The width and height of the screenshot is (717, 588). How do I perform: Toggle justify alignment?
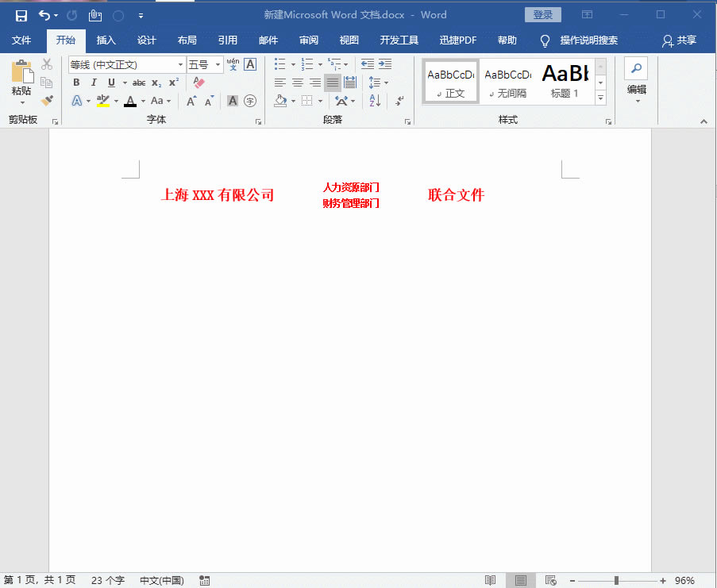pyautogui.click(x=332, y=82)
